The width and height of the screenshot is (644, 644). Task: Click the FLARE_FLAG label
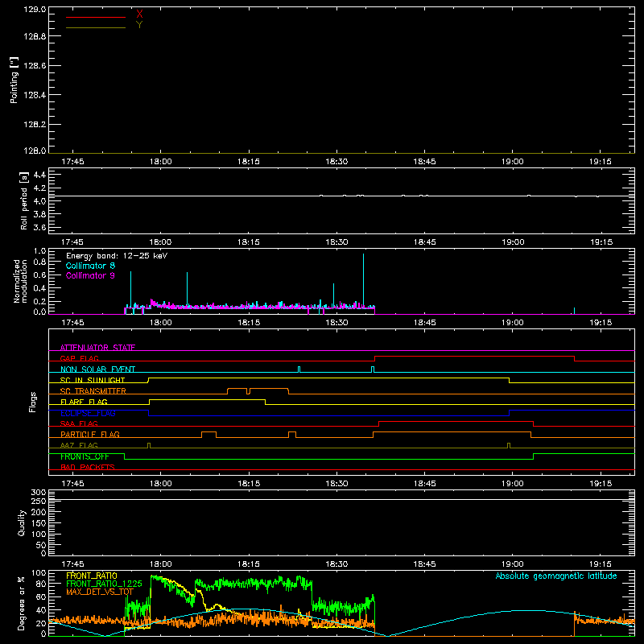[x=84, y=402]
